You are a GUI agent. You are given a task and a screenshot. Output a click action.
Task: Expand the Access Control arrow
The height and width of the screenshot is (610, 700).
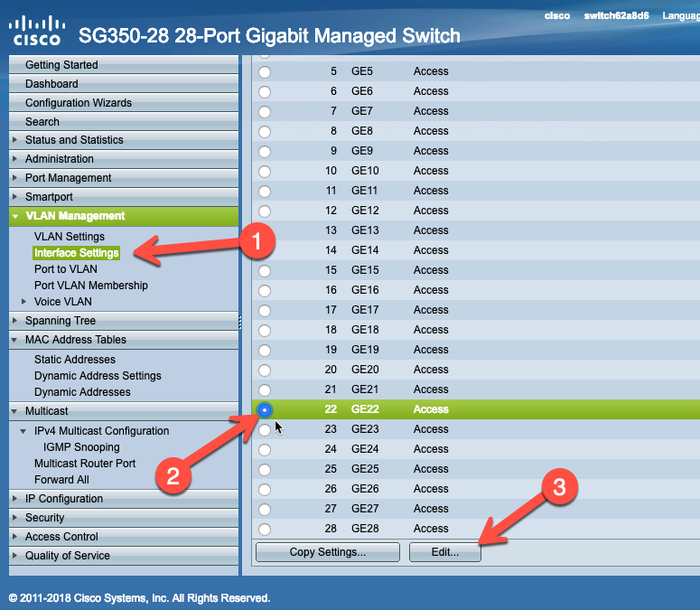[14, 536]
